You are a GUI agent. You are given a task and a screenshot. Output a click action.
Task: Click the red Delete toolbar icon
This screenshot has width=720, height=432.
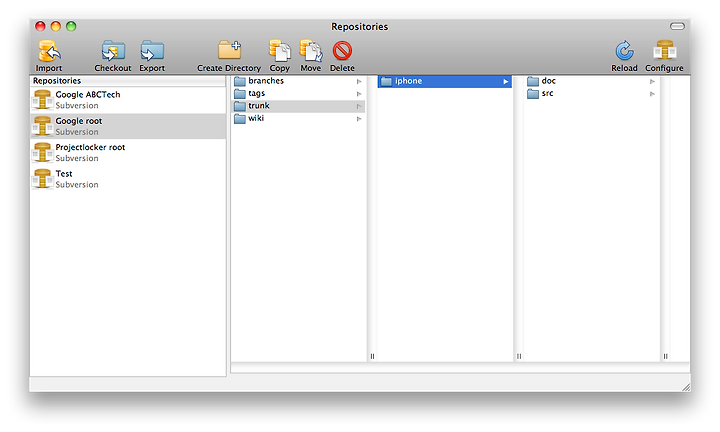coord(342,50)
